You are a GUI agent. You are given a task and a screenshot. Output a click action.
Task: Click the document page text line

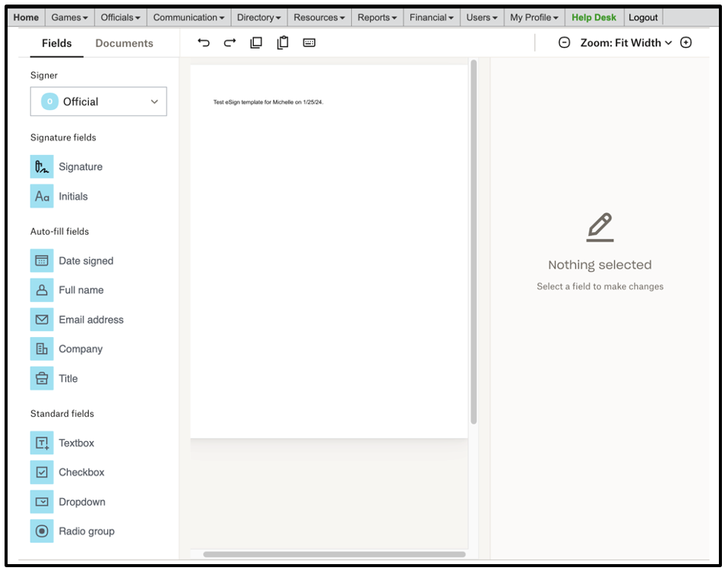[268, 102]
